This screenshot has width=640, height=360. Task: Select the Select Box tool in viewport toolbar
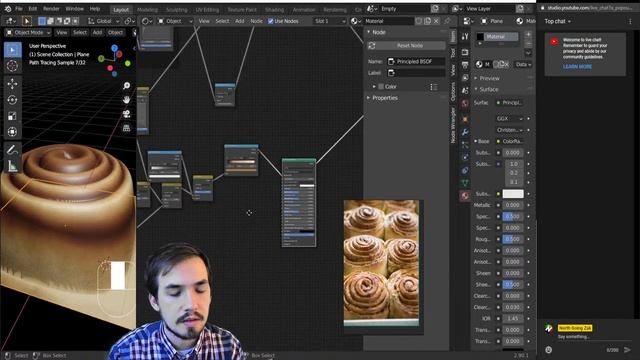click(12, 50)
